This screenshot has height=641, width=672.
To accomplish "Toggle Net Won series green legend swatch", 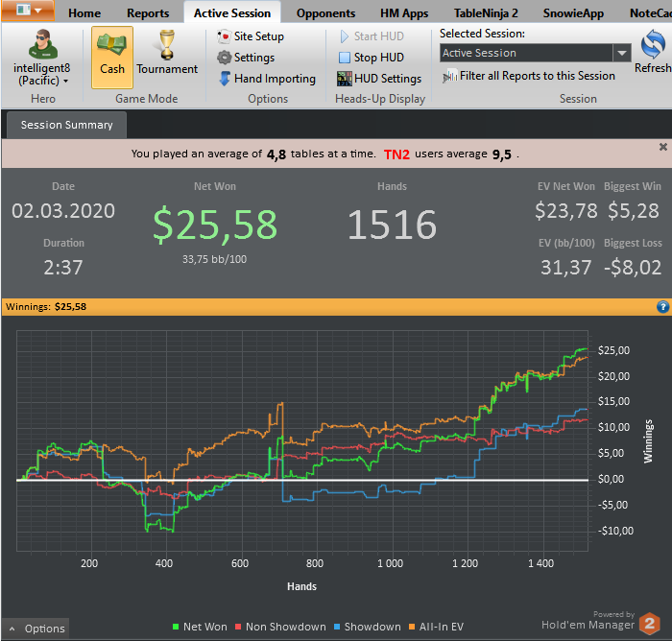I will tap(176, 627).
